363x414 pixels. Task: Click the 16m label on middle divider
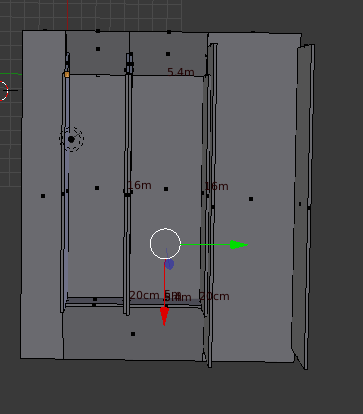pyautogui.click(x=140, y=185)
